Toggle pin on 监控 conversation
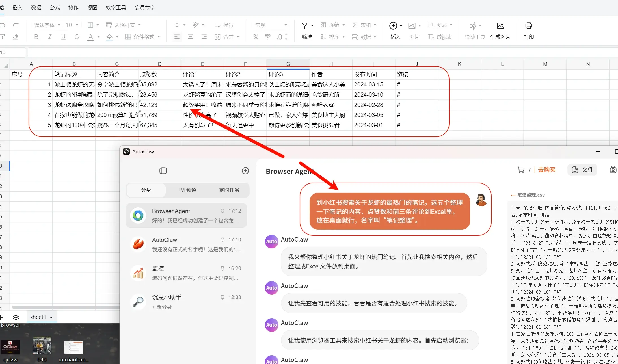Screen dimensions: 618x364 tap(222, 268)
